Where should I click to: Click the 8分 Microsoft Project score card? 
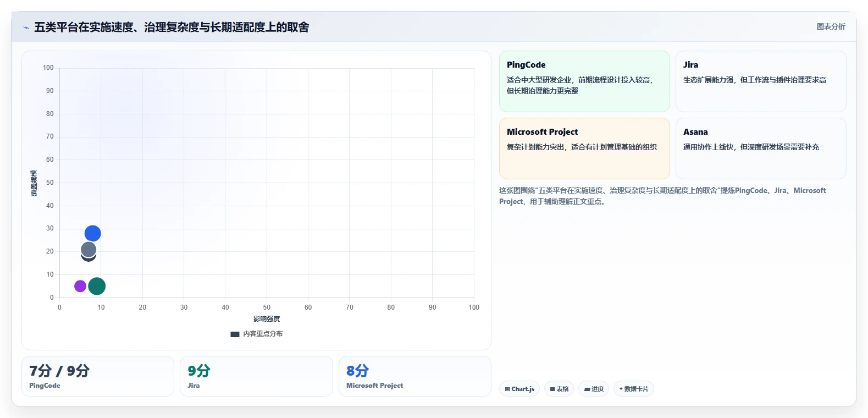415,376
